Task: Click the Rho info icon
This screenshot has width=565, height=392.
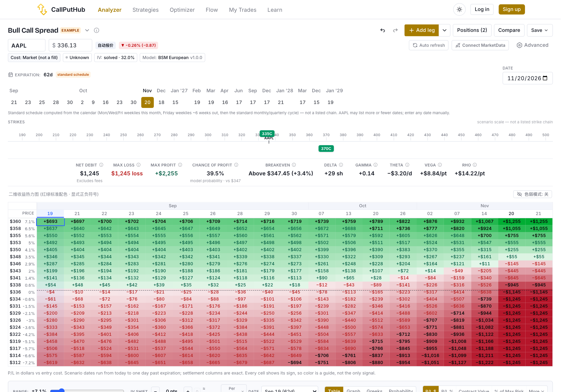Action: pos(475,165)
